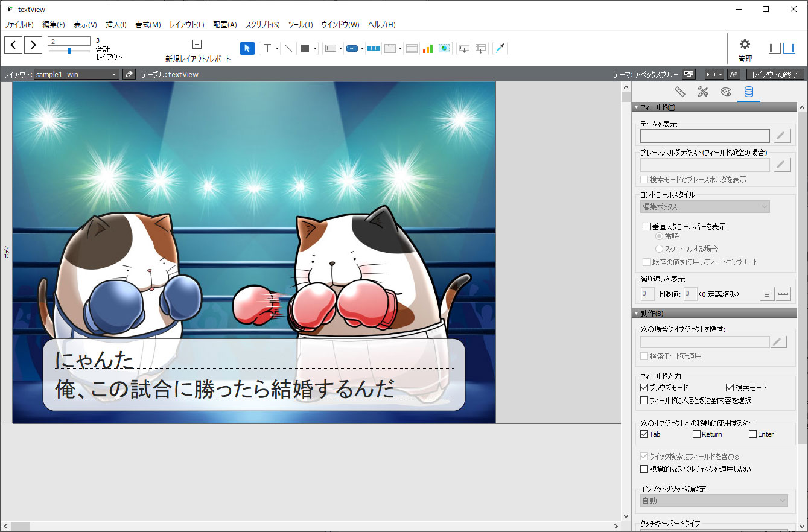Click the データを表示 pencil button
The image size is (808, 532).
[x=782, y=136]
